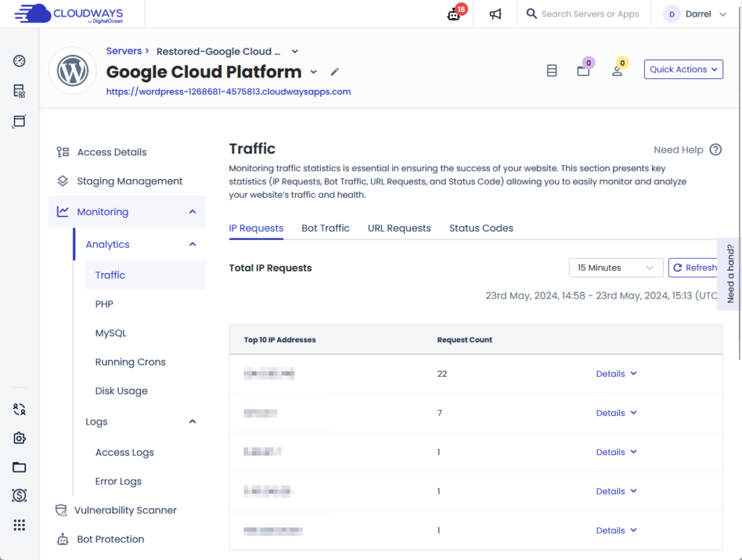Click the Top 10 IP Addresses column header
The height and width of the screenshot is (560, 742).
click(x=280, y=340)
